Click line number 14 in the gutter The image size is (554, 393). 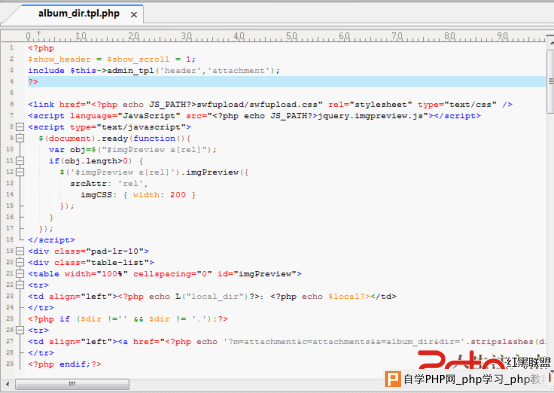click(x=10, y=194)
